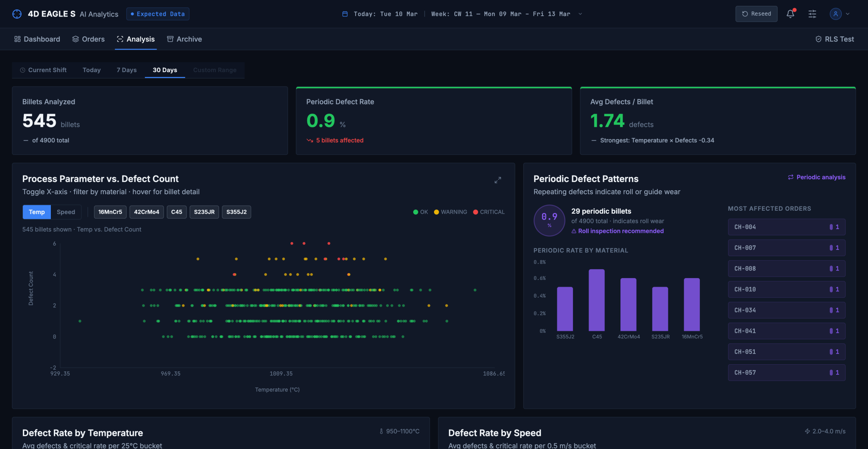Viewport: 868px width, 449px height.
Task: Open the user menu chevron
Action: (848, 14)
